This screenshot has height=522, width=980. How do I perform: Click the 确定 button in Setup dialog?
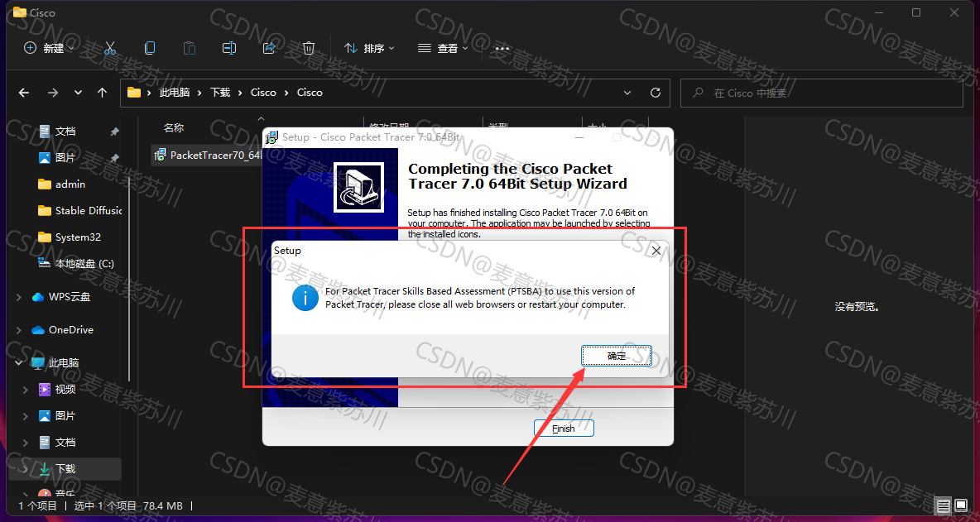617,355
